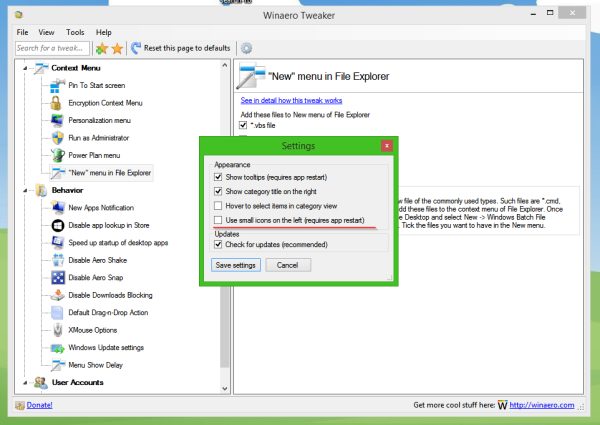Click the "New" menu tree item icon
This screenshot has height=425, width=600.
[58, 173]
